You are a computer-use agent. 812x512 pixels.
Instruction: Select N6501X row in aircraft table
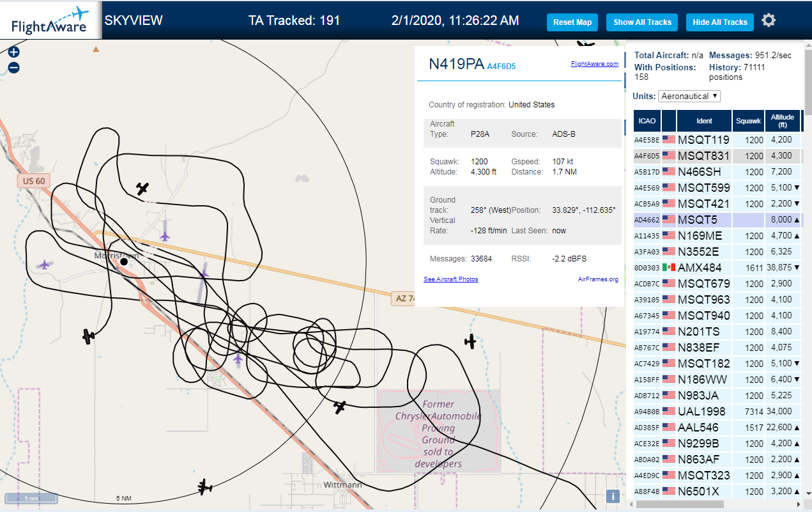717,491
